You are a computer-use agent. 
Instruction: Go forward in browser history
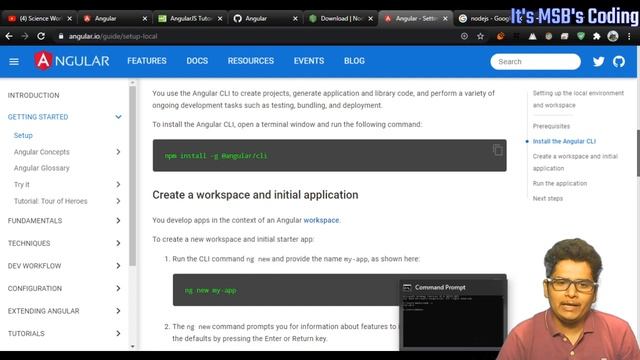coord(25,36)
